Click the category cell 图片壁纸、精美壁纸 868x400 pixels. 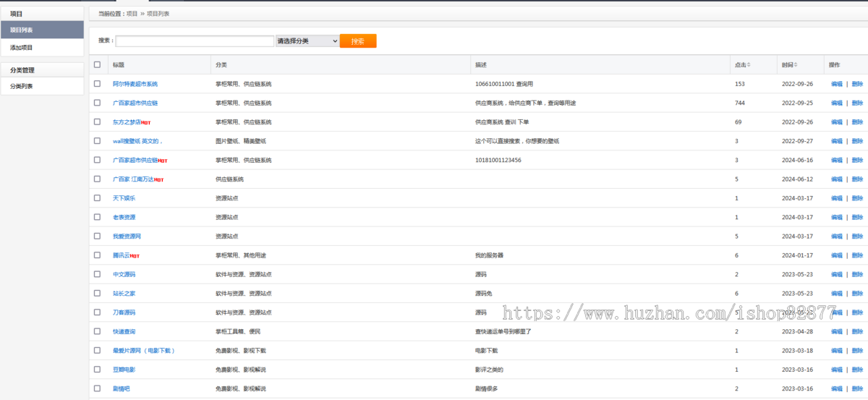coord(241,141)
